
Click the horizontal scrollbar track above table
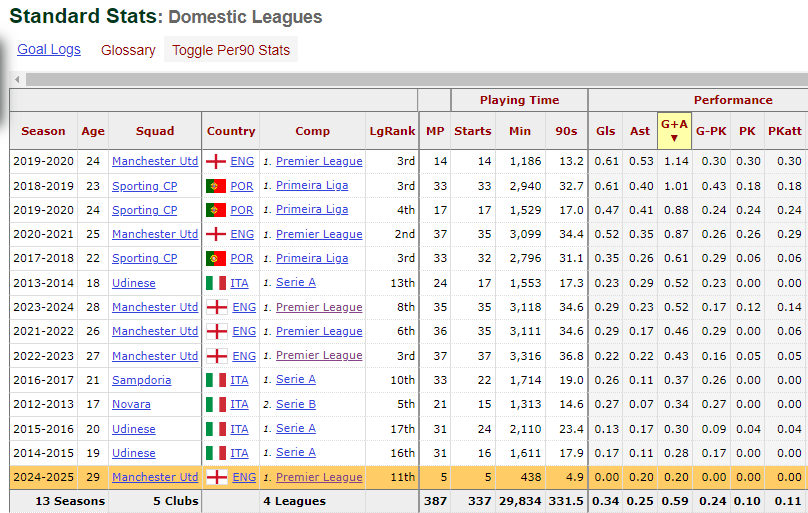click(416, 79)
